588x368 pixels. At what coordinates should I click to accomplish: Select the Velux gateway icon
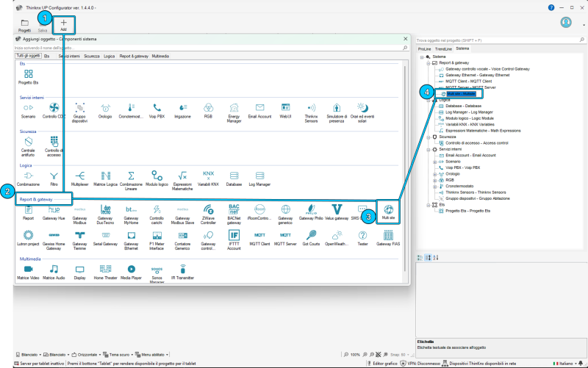337,212
